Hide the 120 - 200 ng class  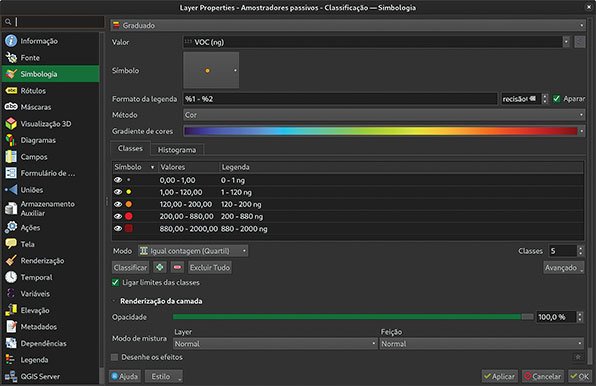(x=118, y=204)
